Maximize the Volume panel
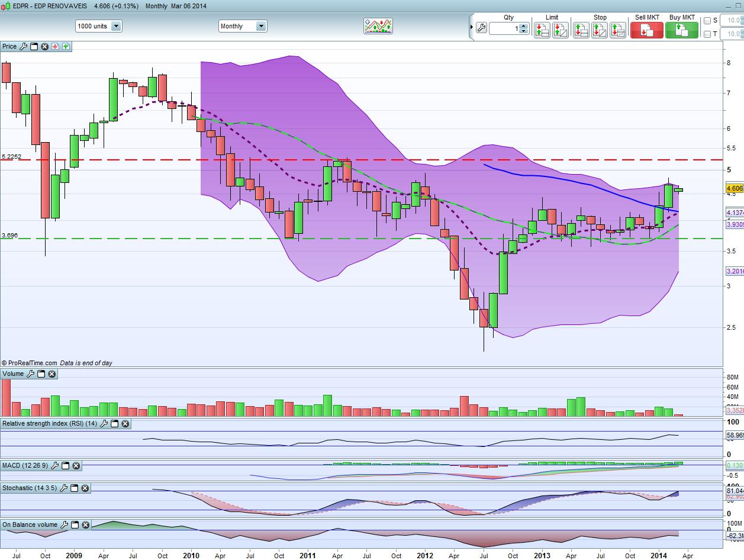 [x=41, y=374]
